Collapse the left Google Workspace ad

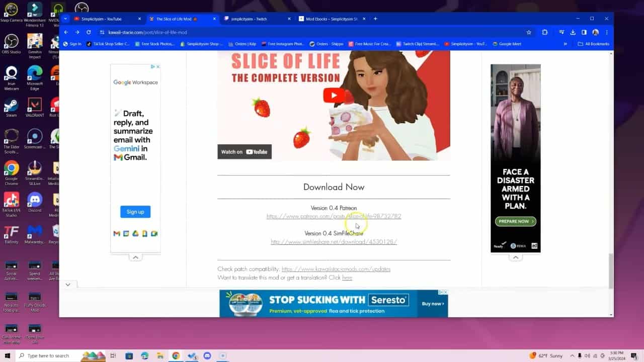[x=135, y=257]
